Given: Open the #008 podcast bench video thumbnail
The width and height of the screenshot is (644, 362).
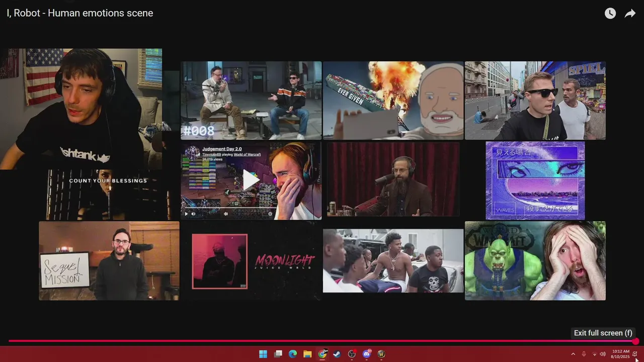Looking at the screenshot, I should point(251,101).
